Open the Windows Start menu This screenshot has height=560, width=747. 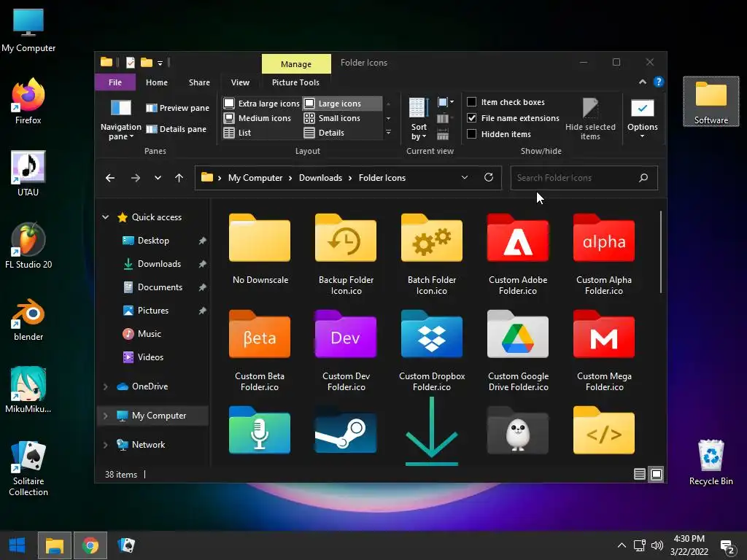click(x=18, y=545)
